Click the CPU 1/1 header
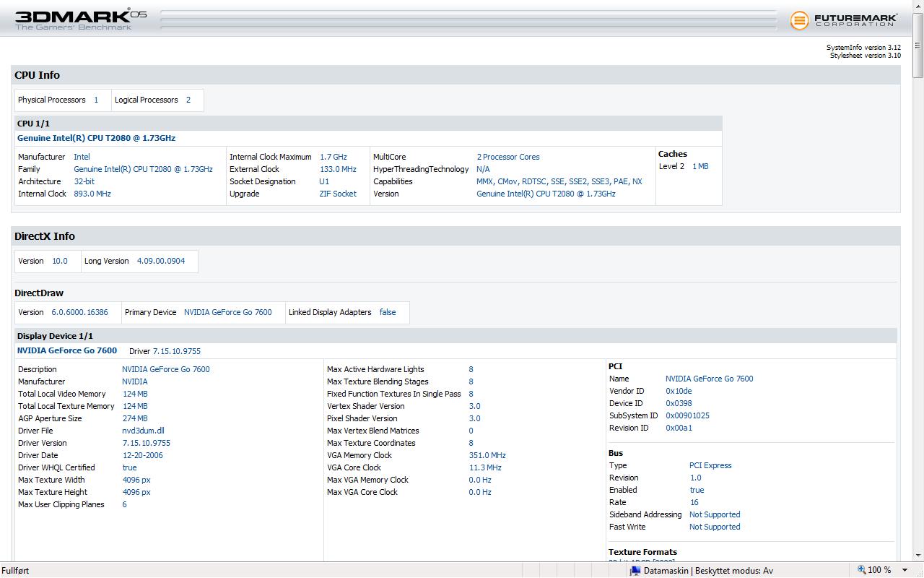The image size is (924, 578). click(x=368, y=124)
